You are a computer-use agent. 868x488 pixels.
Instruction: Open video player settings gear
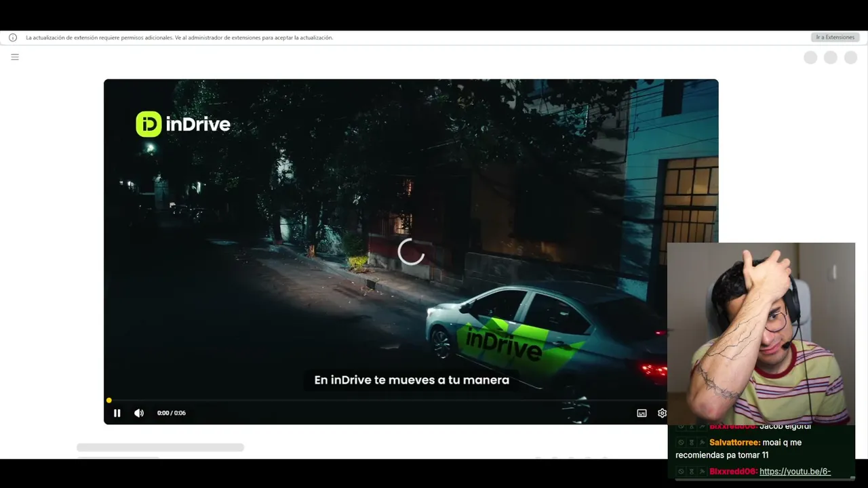click(x=662, y=413)
